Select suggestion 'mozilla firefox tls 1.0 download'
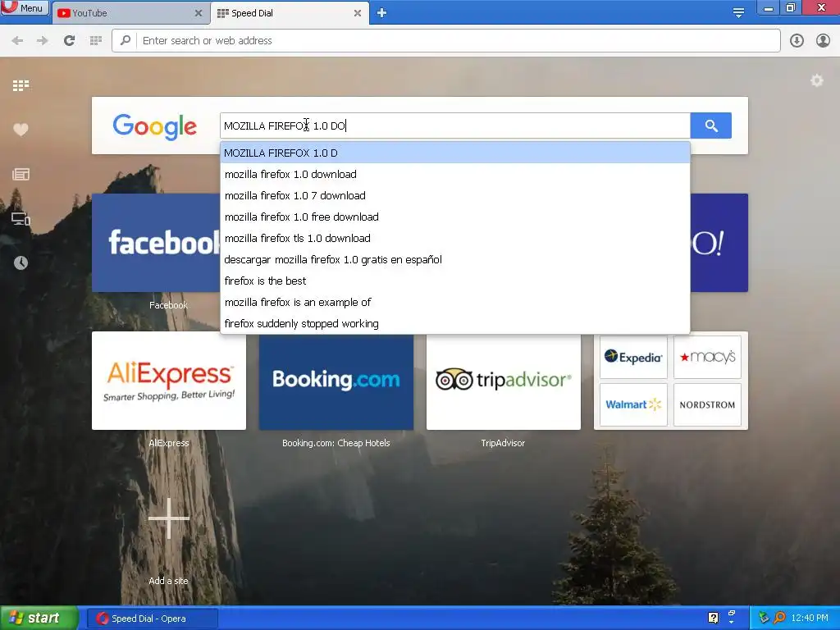 pos(454,239)
